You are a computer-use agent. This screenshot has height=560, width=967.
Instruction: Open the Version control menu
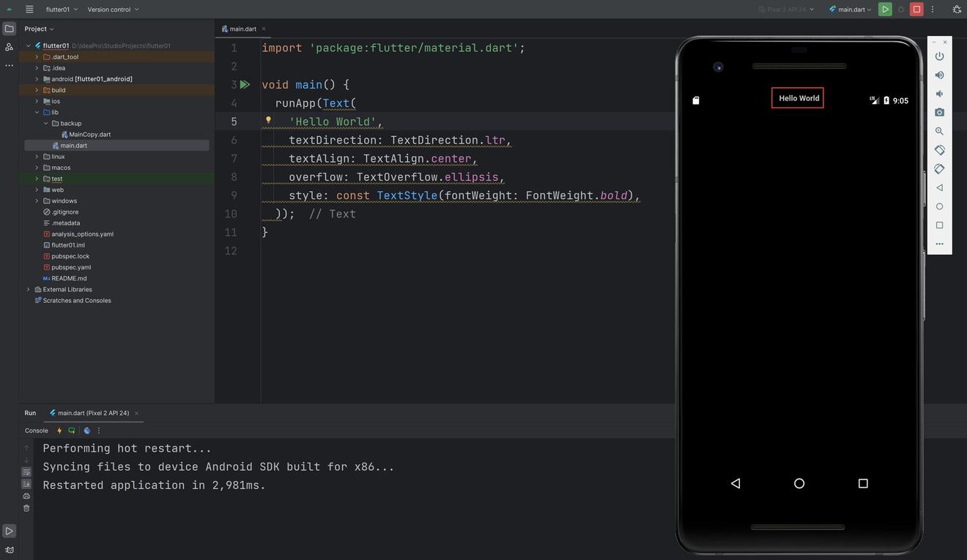pos(113,10)
